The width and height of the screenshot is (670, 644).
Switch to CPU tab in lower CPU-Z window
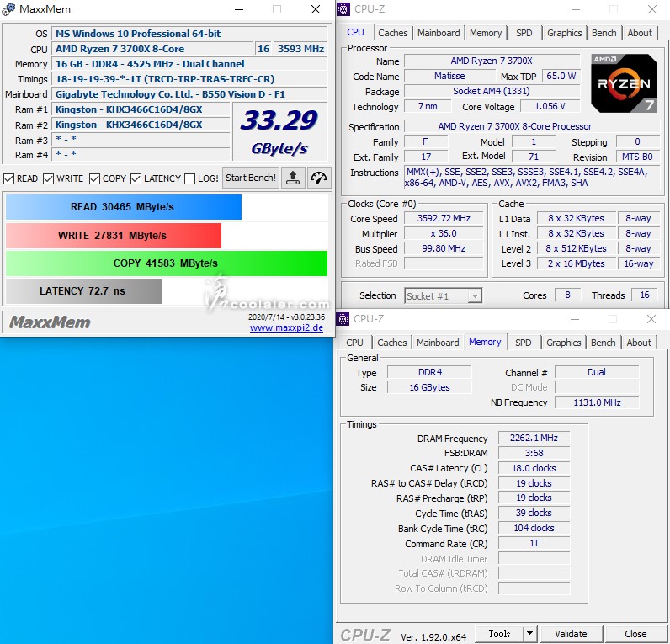354,343
